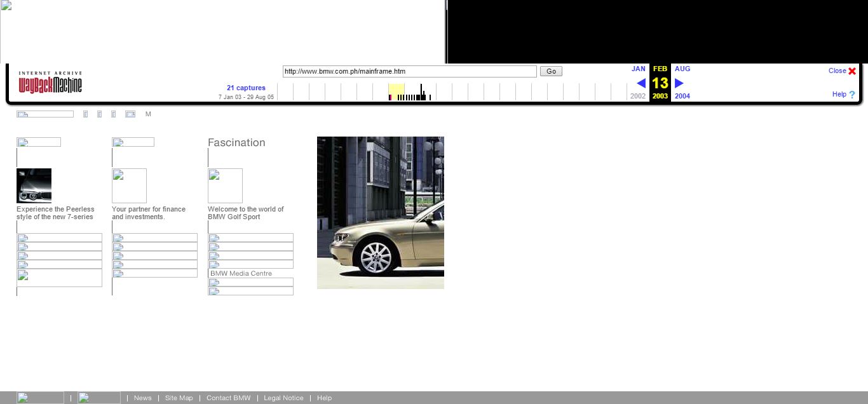Open BMW Media Centre link
The width and height of the screenshot is (868, 404).
coord(241,273)
